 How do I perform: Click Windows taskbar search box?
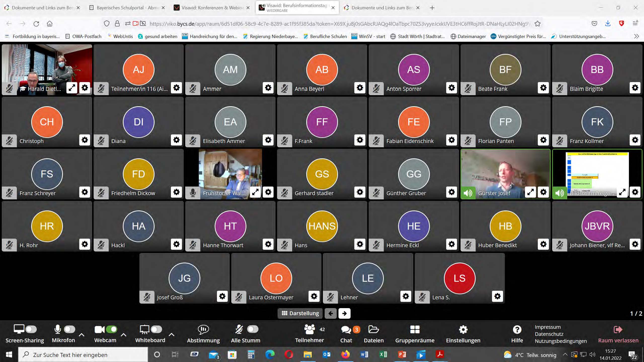pos(83,355)
